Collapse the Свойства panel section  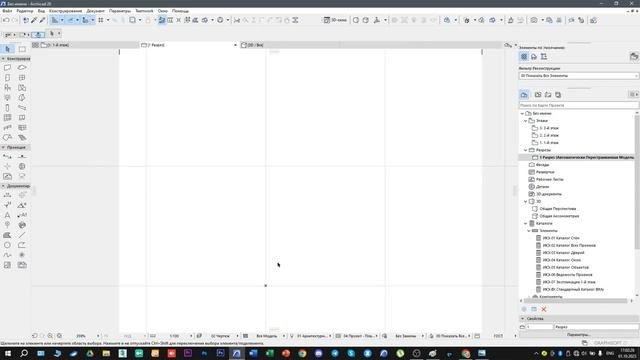pyautogui.click(x=522, y=319)
